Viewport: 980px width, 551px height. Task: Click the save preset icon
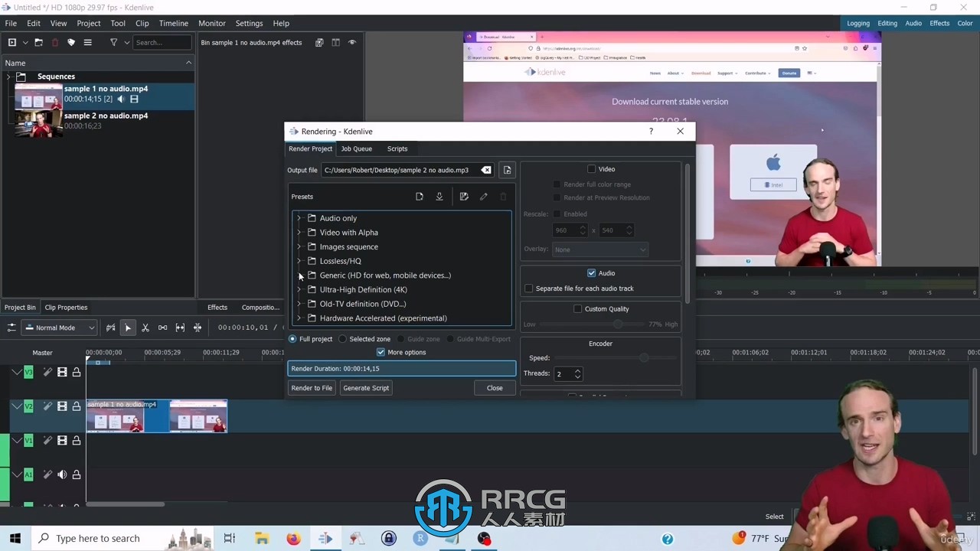pyautogui.click(x=464, y=197)
